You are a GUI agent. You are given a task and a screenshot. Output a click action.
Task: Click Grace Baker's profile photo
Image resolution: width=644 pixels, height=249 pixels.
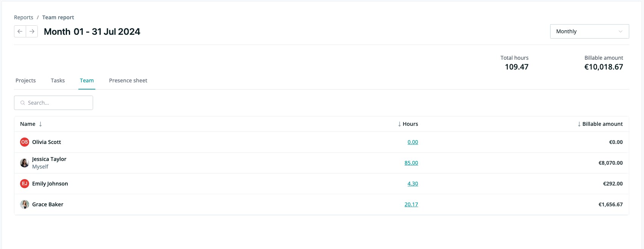[x=25, y=204]
